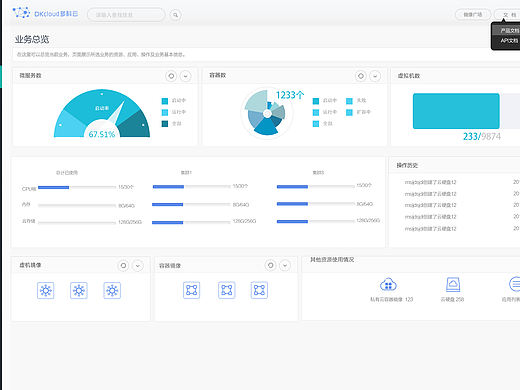
Task: Click the 业务总览 page title
Action: click(32, 39)
